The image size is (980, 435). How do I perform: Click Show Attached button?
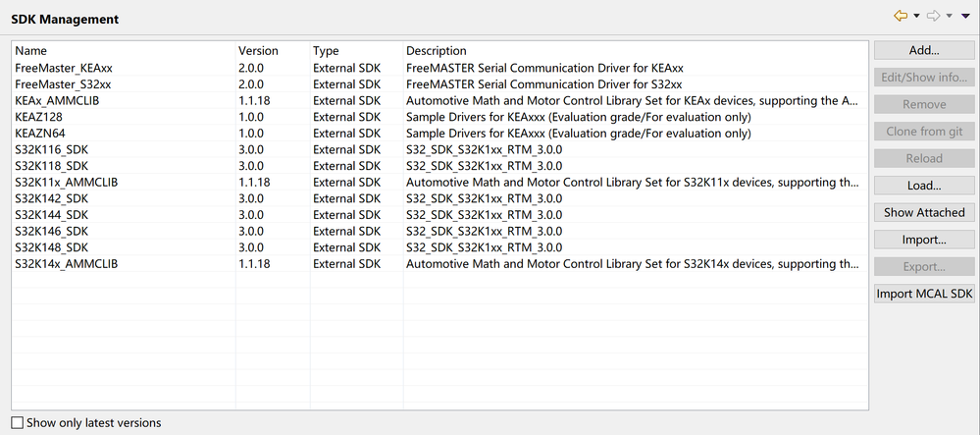tap(924, 212)
